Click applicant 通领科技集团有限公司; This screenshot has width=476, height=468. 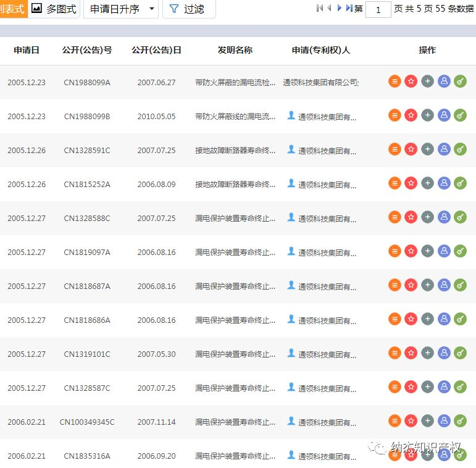click(x=321, y=83)
